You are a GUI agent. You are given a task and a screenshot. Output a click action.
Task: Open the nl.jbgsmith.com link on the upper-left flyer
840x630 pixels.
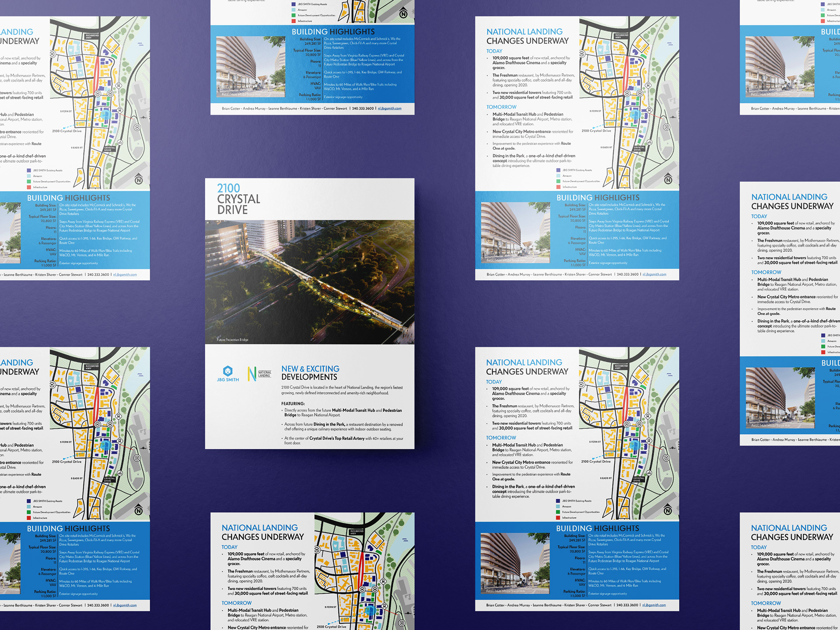[125, 275]
